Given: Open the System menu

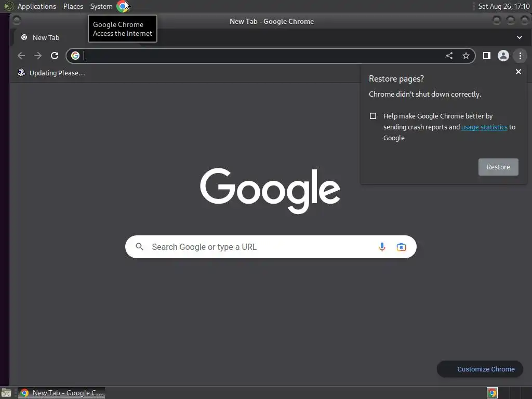Looking at the screenshot, I should 101,6.
